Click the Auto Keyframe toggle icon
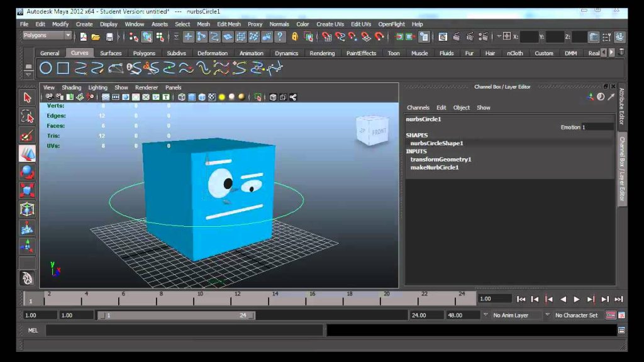644x362 pixels. [x=611, y=315]
